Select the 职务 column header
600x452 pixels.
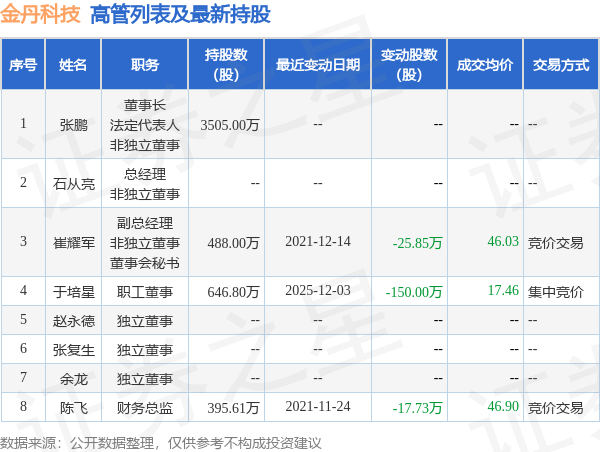coord(145,64)
